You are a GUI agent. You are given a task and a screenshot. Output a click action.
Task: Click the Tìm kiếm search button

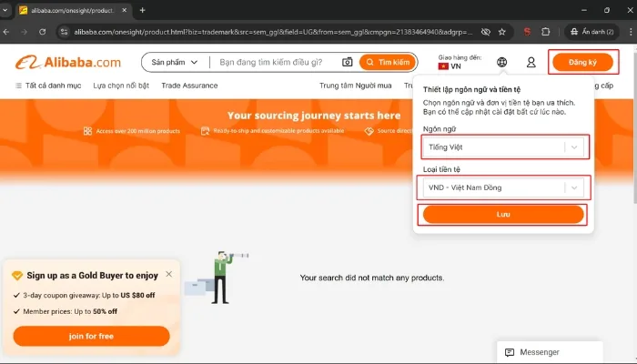[x=388, y=62]
